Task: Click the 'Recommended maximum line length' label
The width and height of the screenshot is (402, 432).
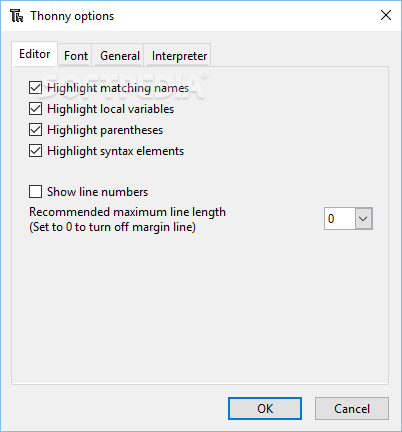Action: (x=127, y=212)
